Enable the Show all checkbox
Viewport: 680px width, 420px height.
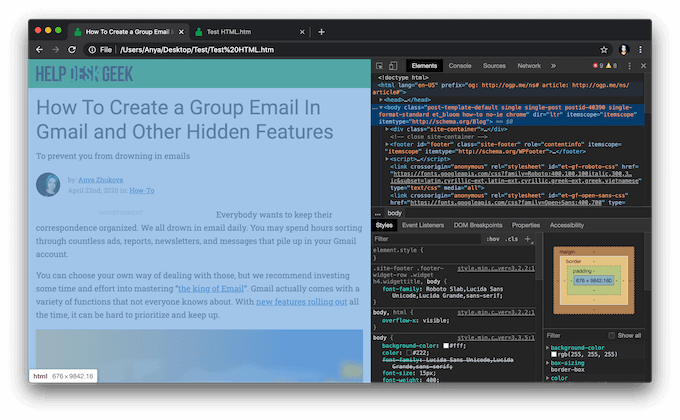pos(612,335)
